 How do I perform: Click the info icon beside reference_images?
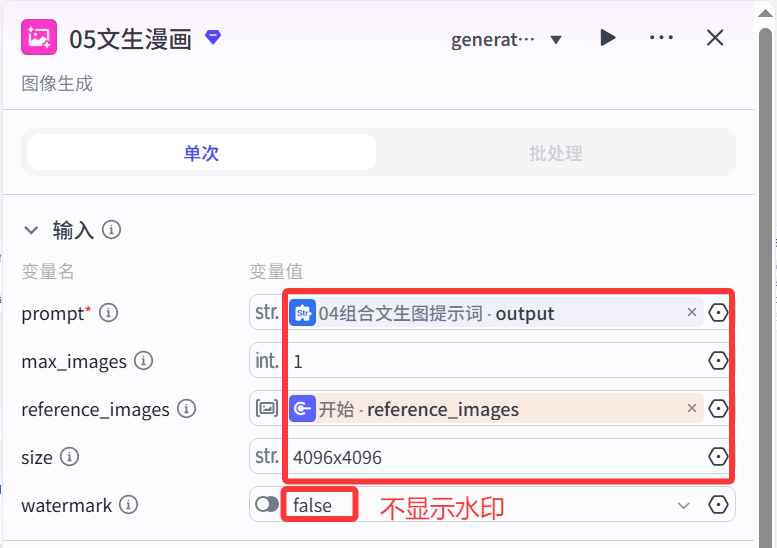(187, 409)
